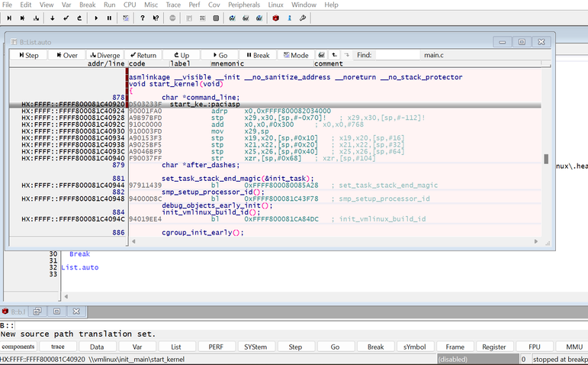The width and height of the screenshot is (588, 365).
Task: Click Over button in List window
Action: click(x=67, y=55)
